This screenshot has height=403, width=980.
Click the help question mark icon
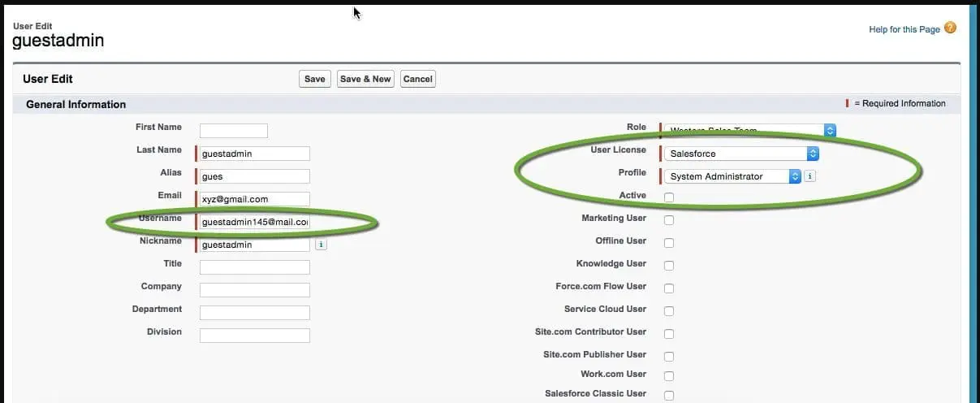click(x=950, y=28)
